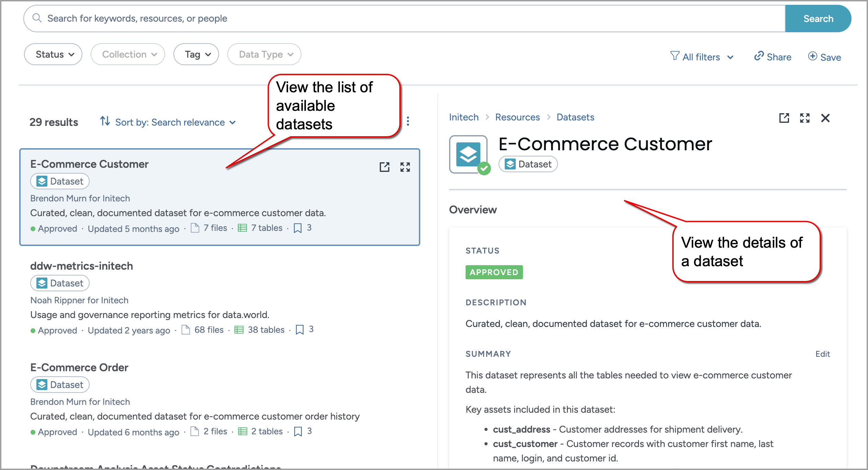The height and width of the screenshot is (470, 868).
Task: Click bookmark icon on E-Commerce Order result
Action: (298, 431)
